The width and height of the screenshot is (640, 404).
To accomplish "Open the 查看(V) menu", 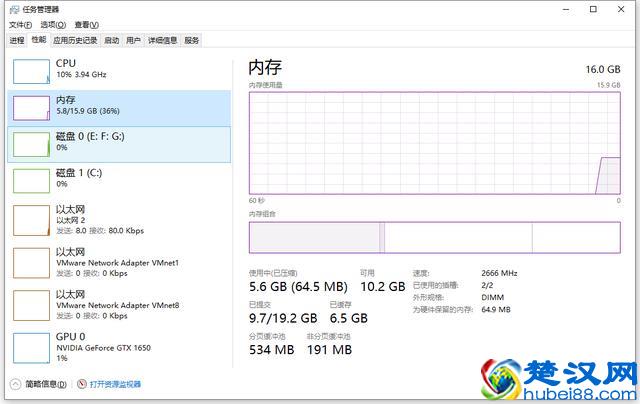I will coord(87,25).
